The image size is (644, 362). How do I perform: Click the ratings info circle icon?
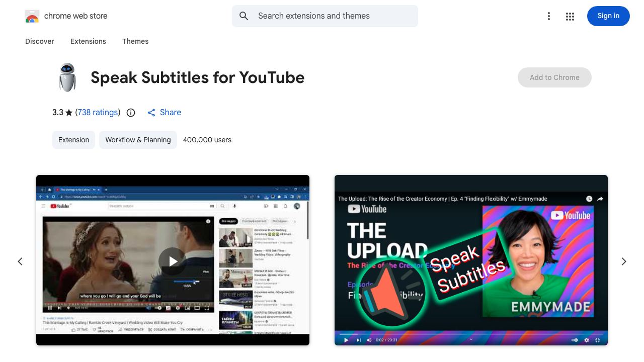click(131, 113)
